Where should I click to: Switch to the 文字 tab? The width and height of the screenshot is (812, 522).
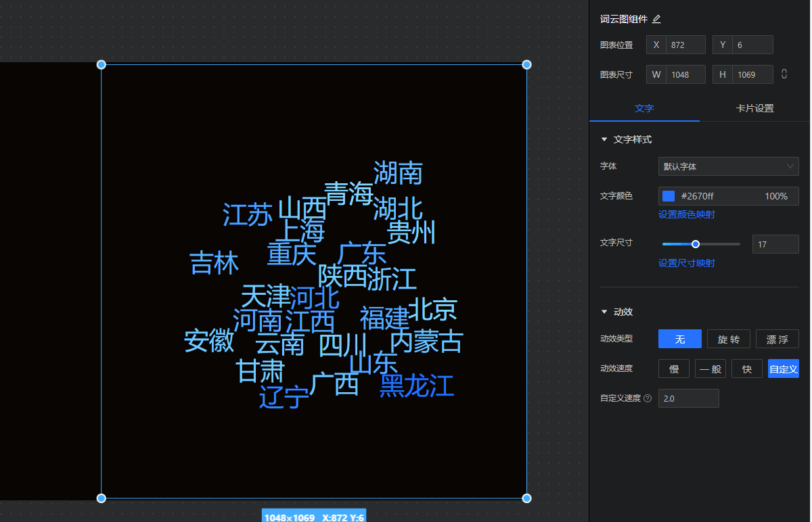pos(644,108)
